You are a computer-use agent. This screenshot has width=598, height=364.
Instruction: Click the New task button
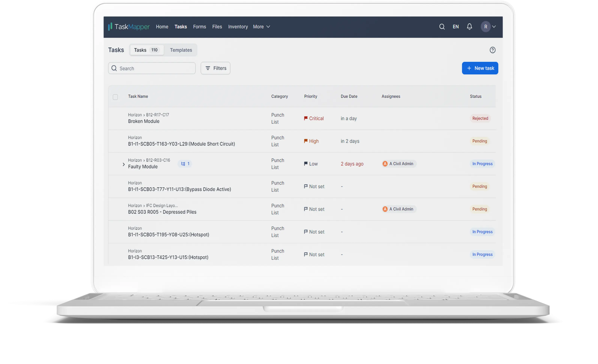pyautogui.click(x=480, y=68)
